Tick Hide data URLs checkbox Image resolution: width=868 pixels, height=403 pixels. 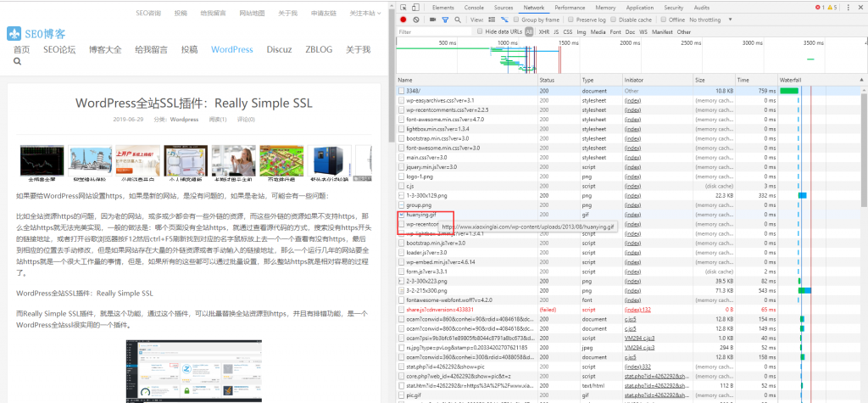480,31
